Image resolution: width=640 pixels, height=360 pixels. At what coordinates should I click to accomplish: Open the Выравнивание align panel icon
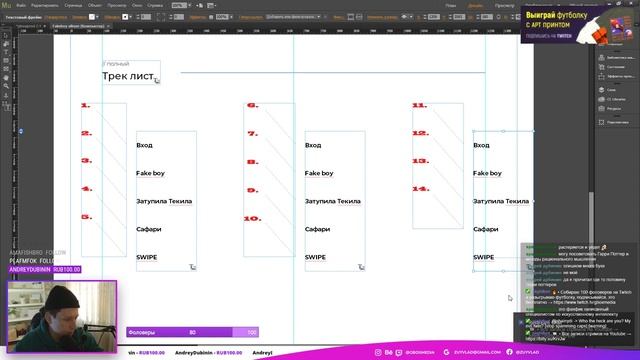point(601,122)
